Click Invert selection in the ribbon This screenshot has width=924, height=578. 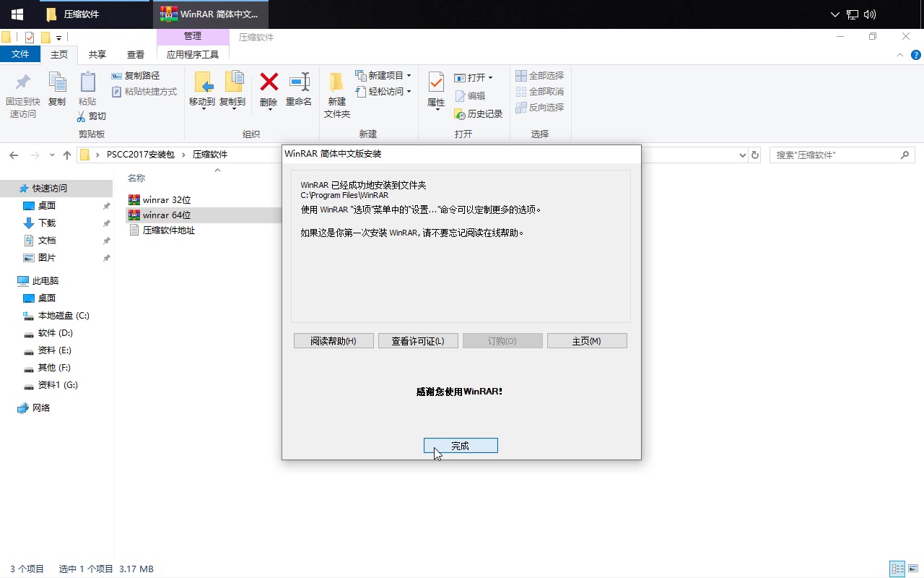click(540, 107)
